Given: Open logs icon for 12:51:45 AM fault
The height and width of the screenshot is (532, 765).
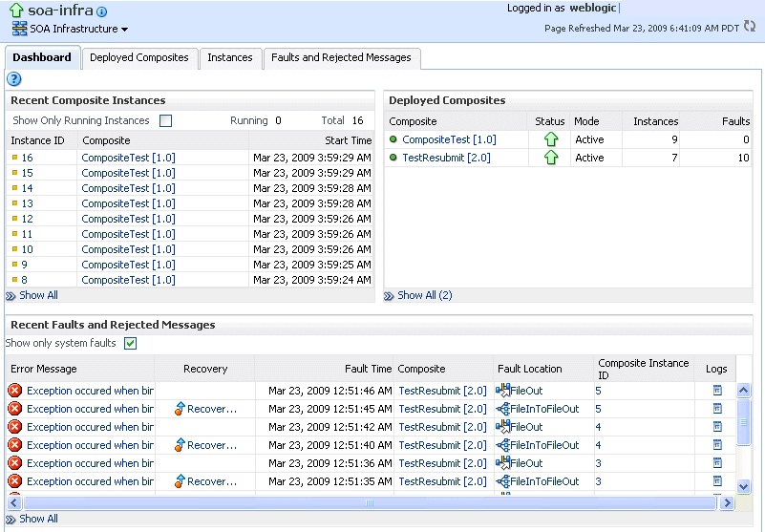Looking at the screenshot, I should pos(717,409).
